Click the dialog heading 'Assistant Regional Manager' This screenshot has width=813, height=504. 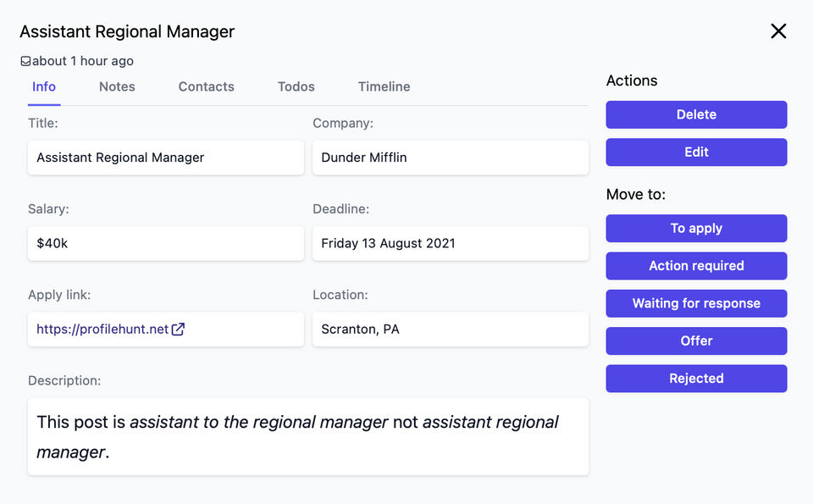pyautogui.click(x=127, y=31)
